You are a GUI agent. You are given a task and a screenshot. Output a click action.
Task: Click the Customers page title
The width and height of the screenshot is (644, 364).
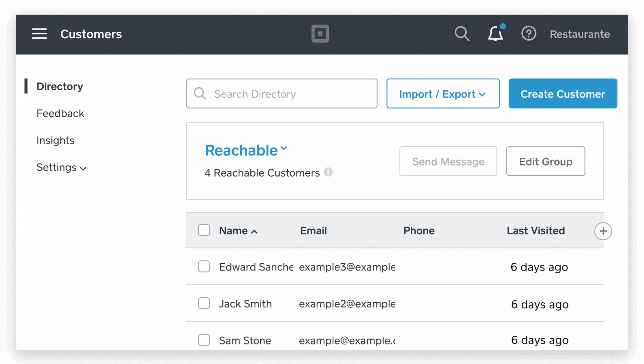coord(91,34)
